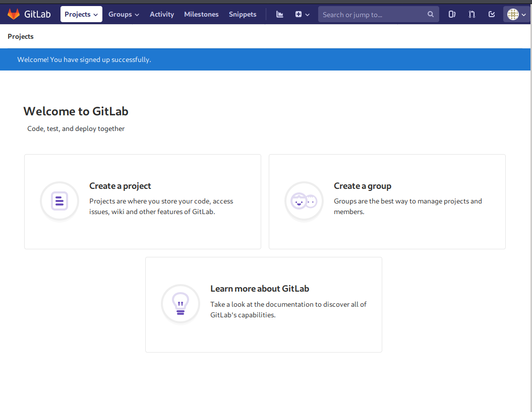Screen dimensions: 532x412
Task: Open the To-Do list checkmark icon
Action: tap(492, 14)
